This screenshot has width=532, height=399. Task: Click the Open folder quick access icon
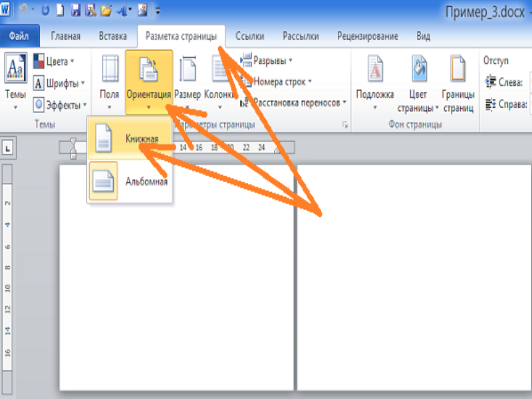(106, 11)
